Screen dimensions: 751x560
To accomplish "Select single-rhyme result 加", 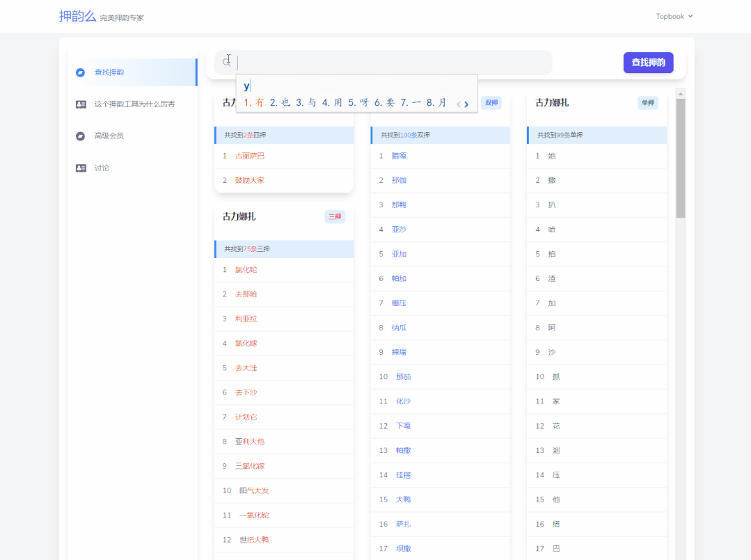I will pyautogui.click(x=552, y=303).
